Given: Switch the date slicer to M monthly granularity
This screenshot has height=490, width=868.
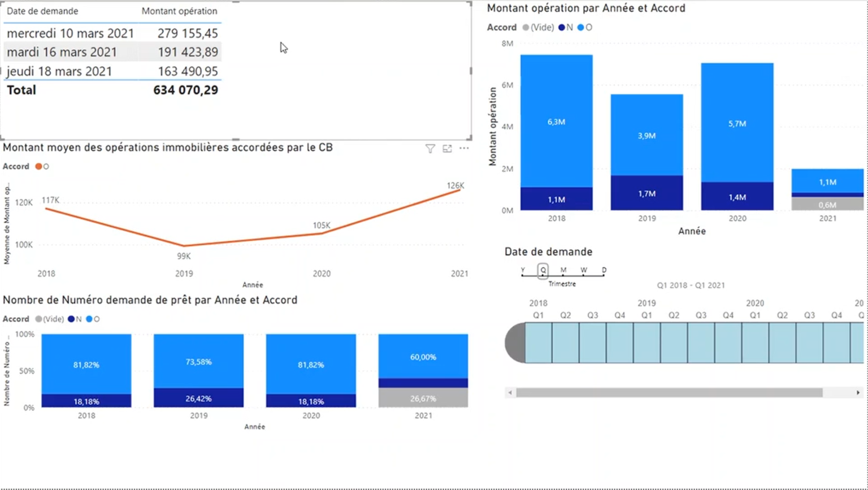Looking at the screenshot, I should click(563, 271).
